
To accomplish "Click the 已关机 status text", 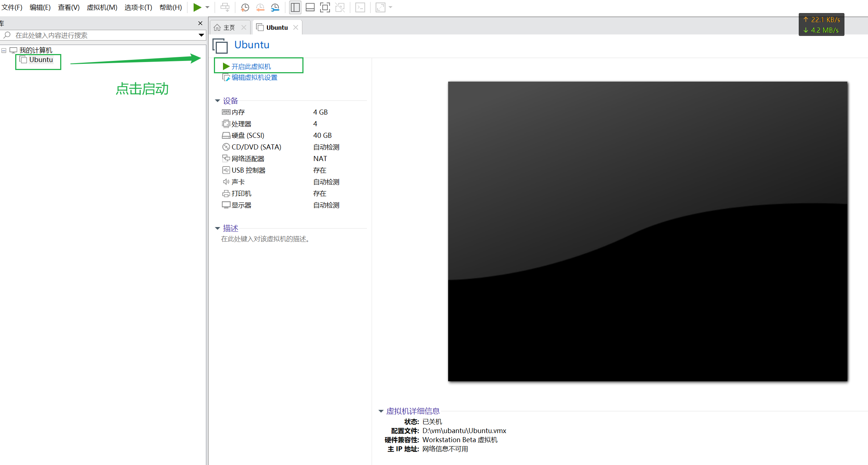I will click(432, 421).
